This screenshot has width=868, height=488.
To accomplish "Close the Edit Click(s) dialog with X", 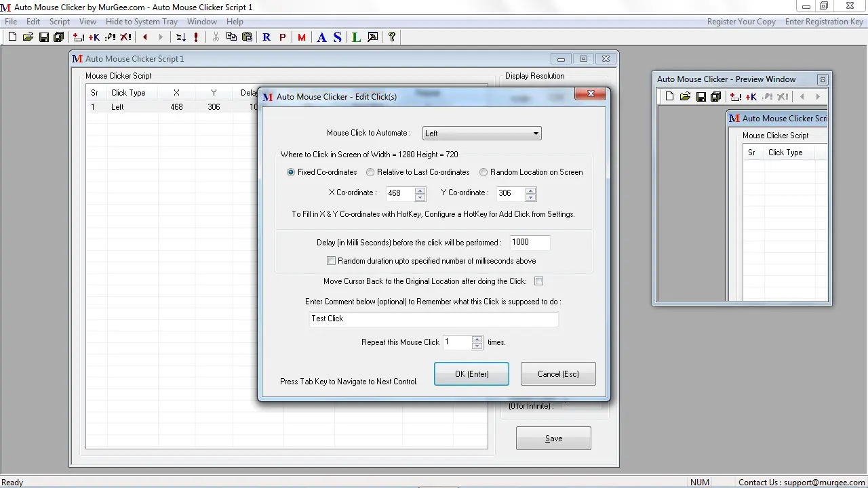I will 591,94.
